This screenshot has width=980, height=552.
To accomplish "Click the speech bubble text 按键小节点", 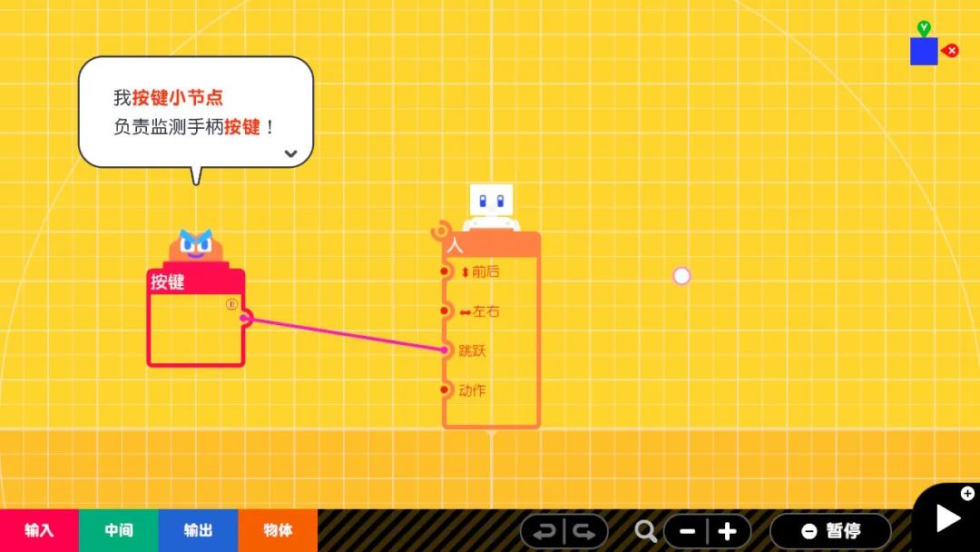I will coord(178,97).
